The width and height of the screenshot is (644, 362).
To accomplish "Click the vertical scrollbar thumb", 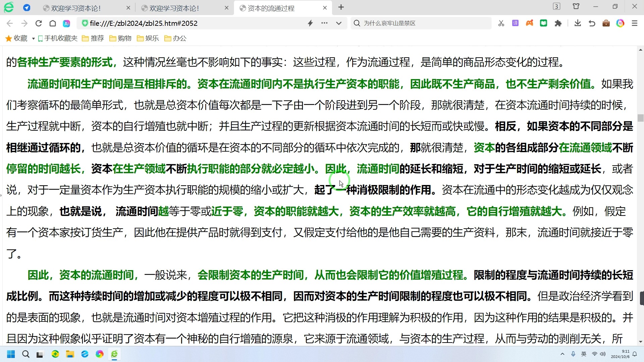I will (x=641, y=118).
